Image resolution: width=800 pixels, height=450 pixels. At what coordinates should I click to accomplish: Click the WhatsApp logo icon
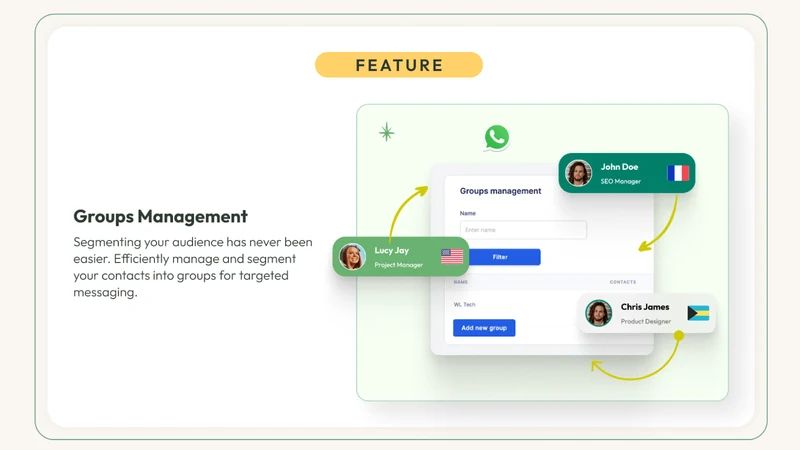tap(496, 137)
